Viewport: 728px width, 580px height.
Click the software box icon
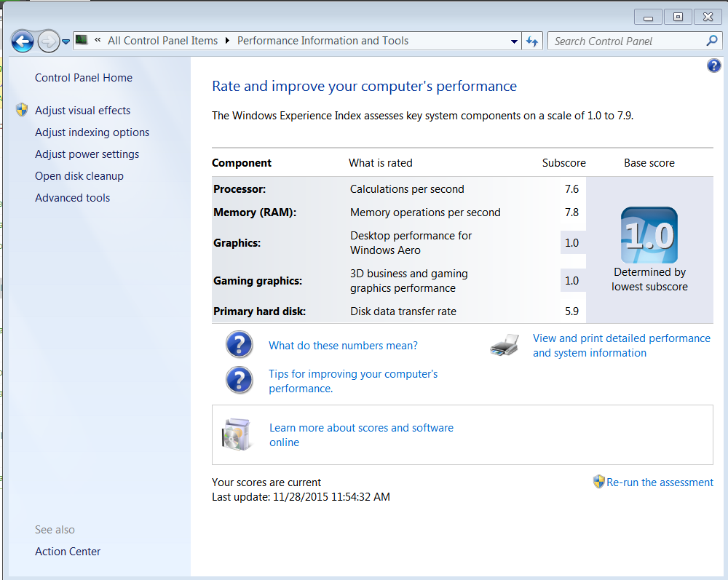[237, 434]
